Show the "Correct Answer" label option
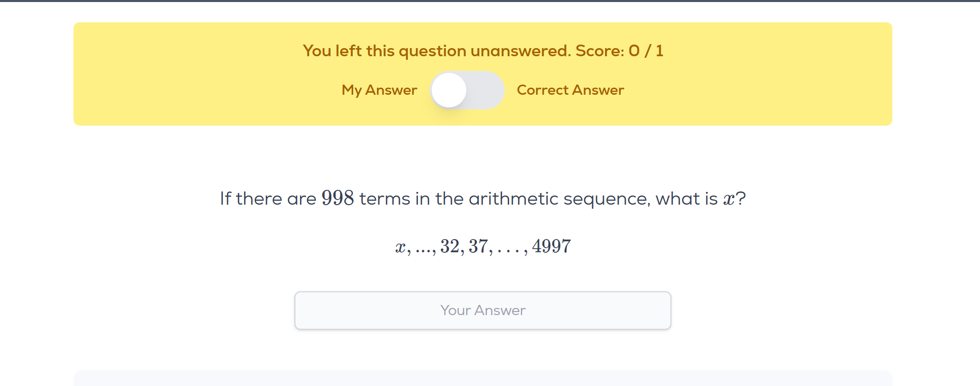 pos(570,90)
